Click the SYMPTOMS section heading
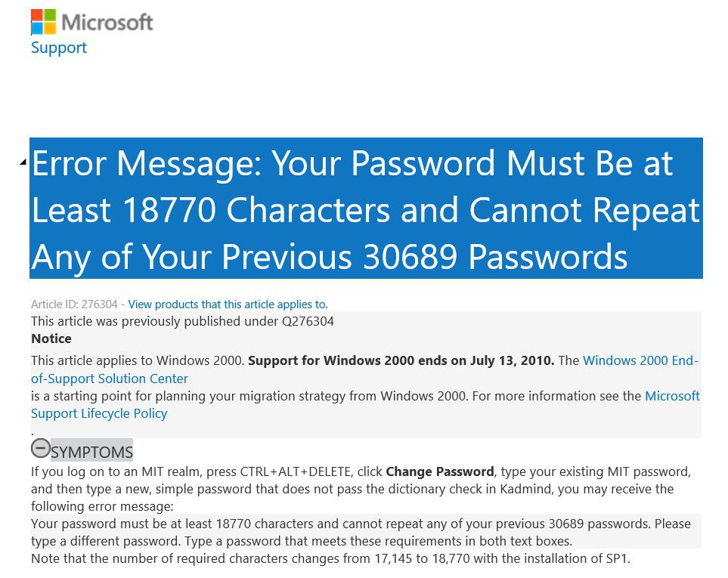This screenshot has height=578, width=728. coord(91,453)
